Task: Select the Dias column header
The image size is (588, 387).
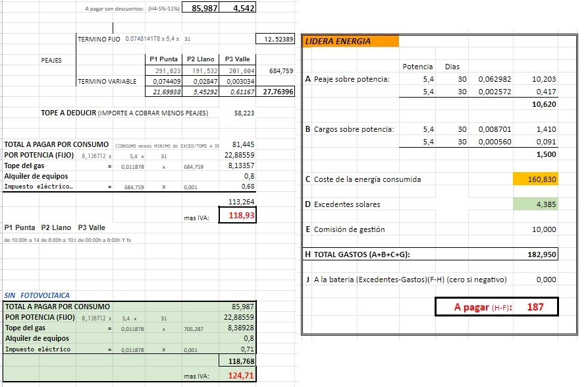Action: pos(452,67)
